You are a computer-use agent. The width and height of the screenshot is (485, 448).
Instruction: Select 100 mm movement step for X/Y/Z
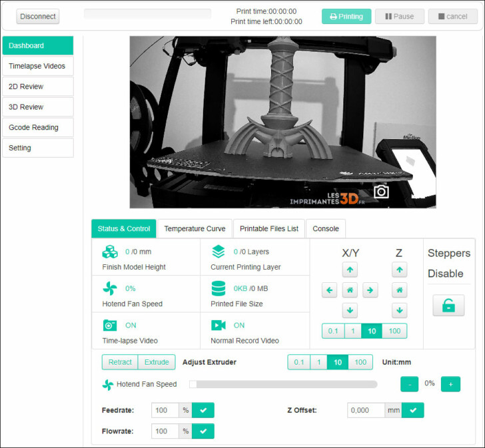tap(394, 331)
